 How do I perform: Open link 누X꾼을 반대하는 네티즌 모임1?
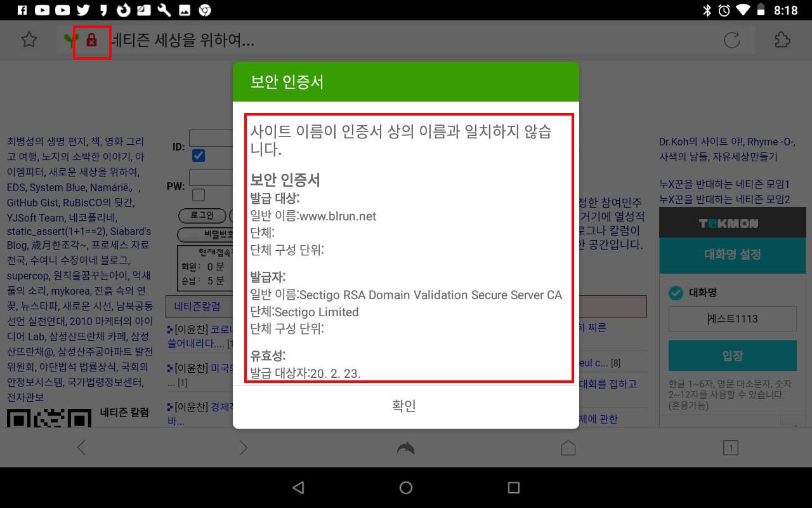click(x=724, y=184)
